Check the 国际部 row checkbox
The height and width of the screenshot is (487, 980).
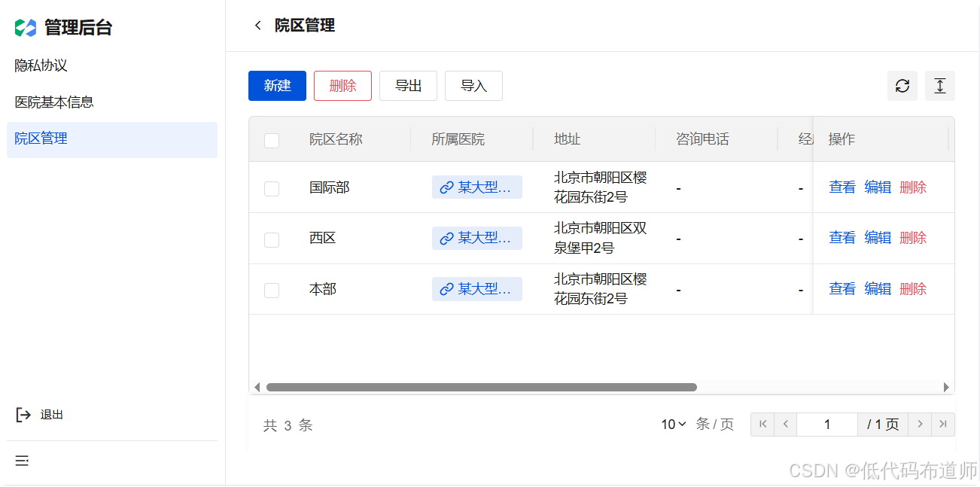point(272,187)
